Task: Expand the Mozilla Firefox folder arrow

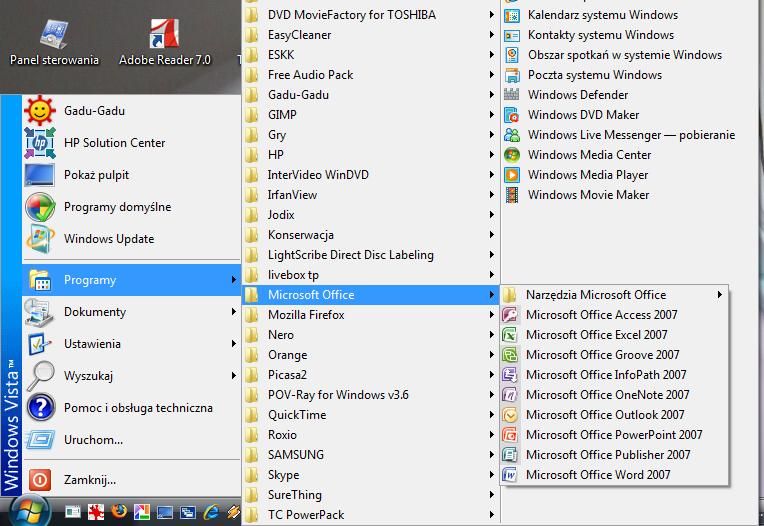Action: click(492, 315)
